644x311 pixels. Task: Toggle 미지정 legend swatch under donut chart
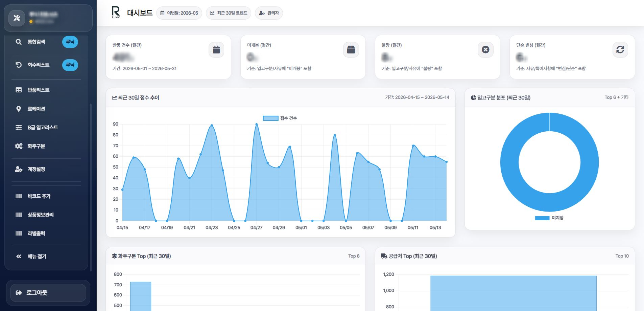click(x=542, y=218)
